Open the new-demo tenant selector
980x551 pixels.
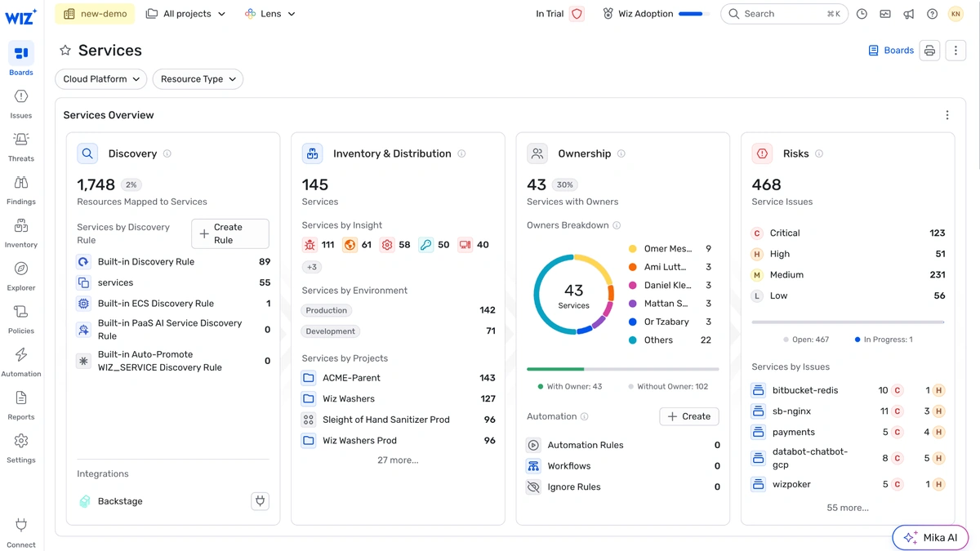(93, 14)
